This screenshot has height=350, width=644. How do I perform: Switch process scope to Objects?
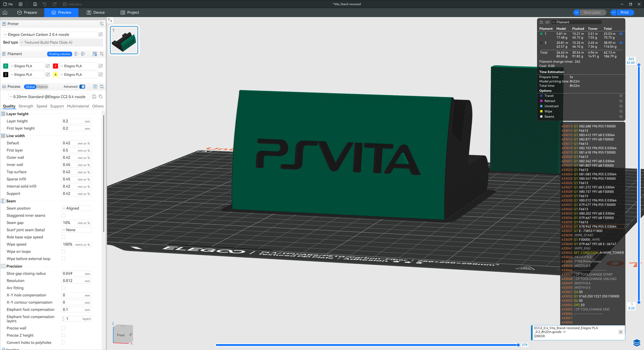tap(42, 87)
